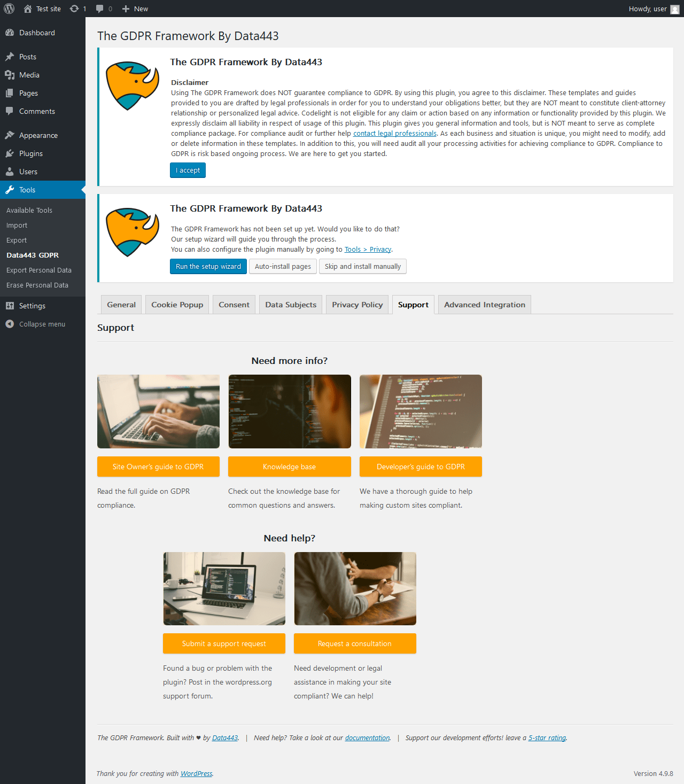Viewport: 684px width, 784px height.
Task: Click the Site Owner's guide laptop photo
Action: pos(158,412)
